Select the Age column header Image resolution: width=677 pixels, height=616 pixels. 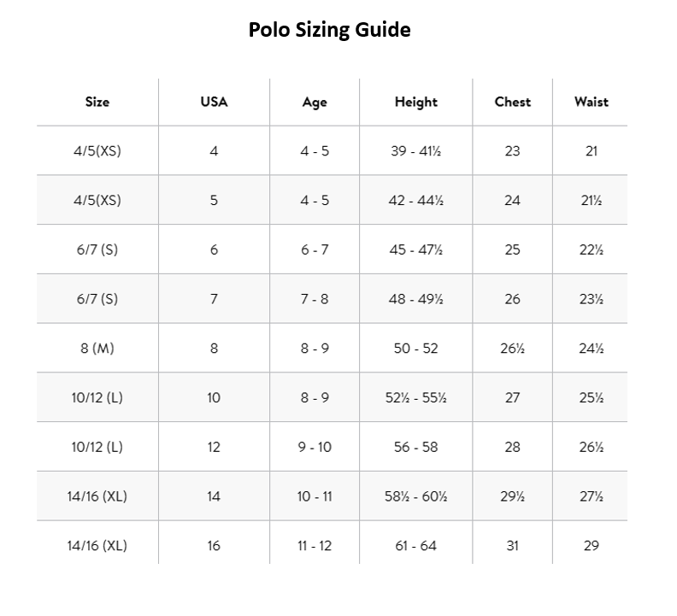(x=315, y=103)
